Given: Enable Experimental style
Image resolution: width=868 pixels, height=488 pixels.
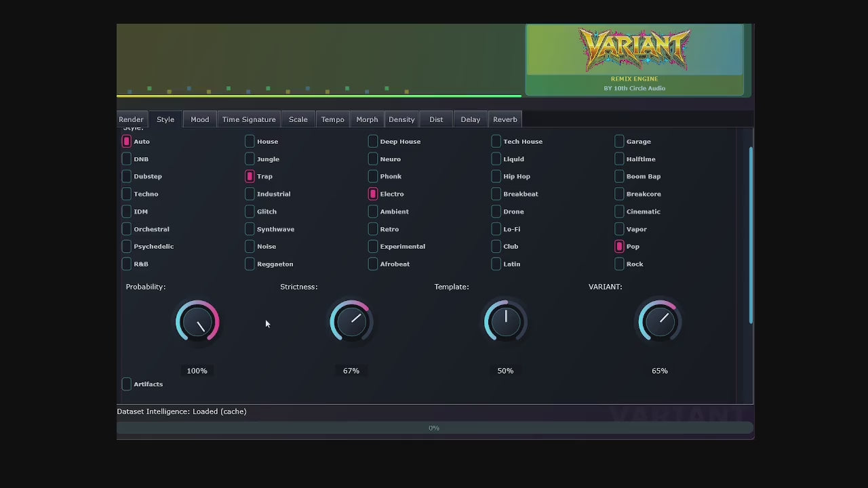Looking at the screenshot, I should (x=373, y=246).
